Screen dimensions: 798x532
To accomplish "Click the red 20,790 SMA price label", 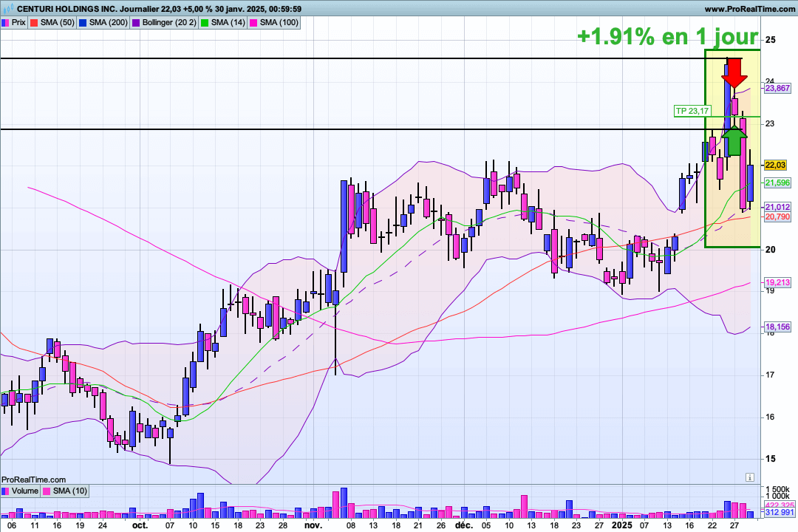I will (x=777, y=217).
